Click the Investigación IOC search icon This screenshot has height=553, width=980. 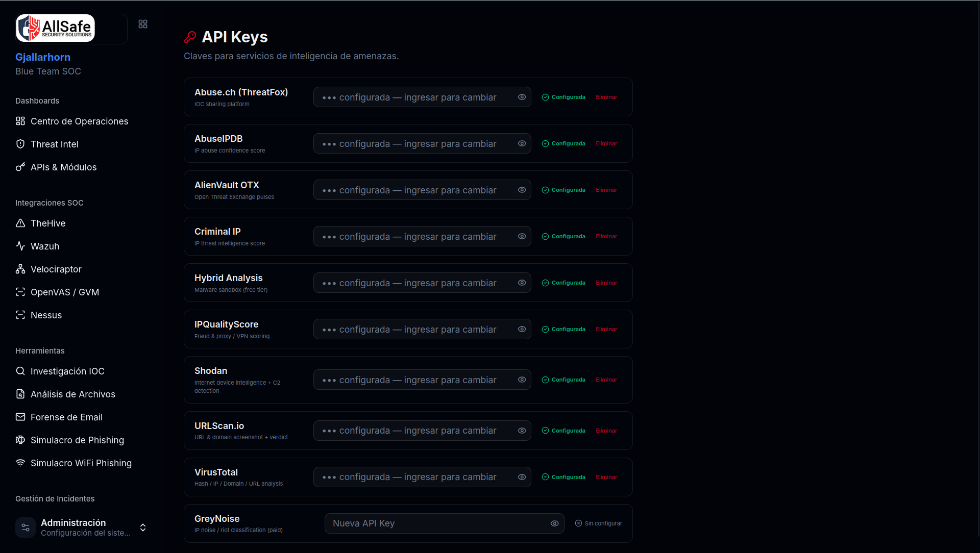pyautogui.click(x=20, y=371)
